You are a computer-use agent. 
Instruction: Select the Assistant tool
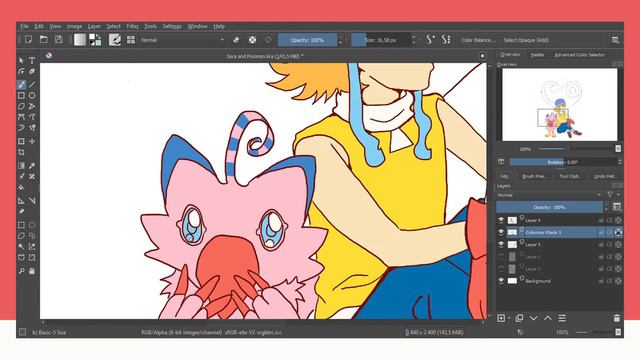21,200
